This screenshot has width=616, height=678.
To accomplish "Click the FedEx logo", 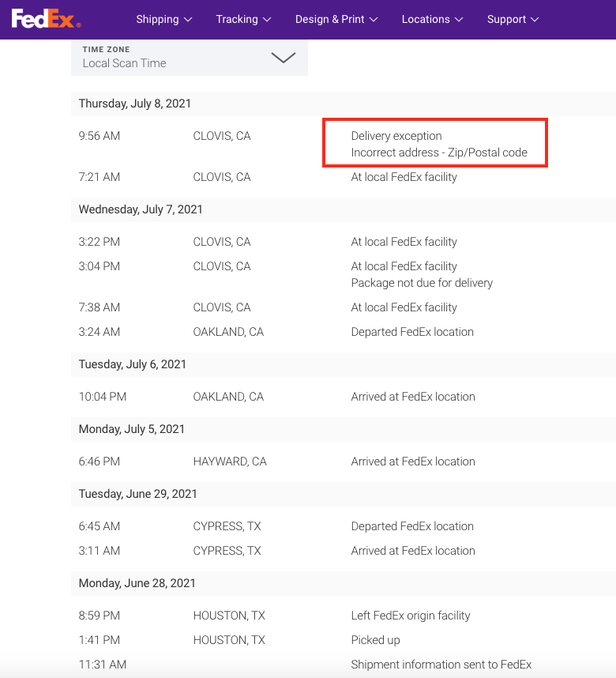I will 46,19.
